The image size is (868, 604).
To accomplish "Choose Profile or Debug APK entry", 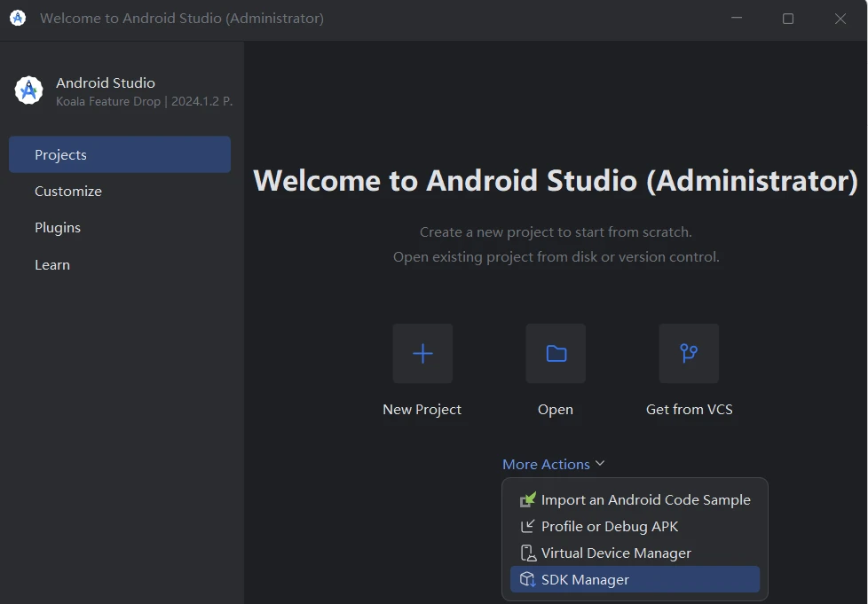I will point(635,526).
